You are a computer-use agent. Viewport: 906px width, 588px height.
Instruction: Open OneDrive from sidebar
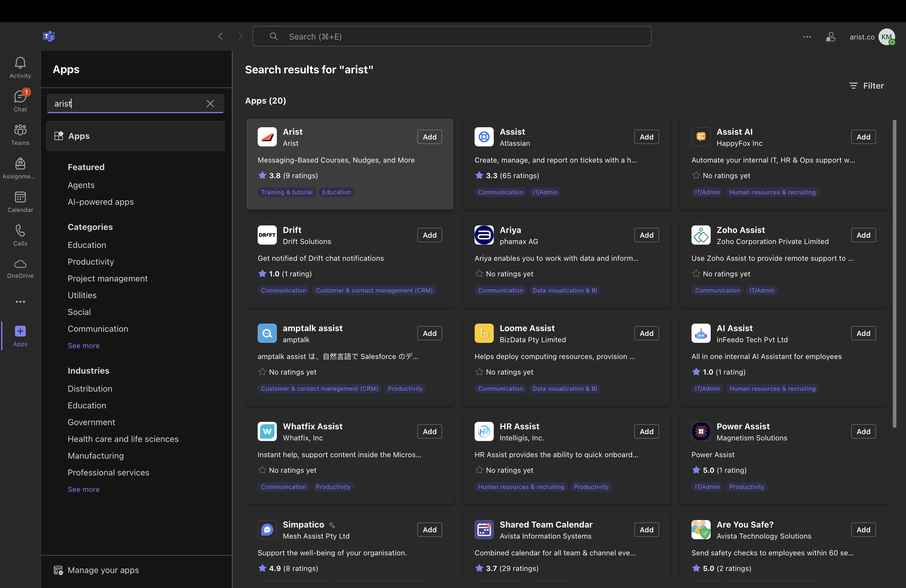[x=20, y=269]
